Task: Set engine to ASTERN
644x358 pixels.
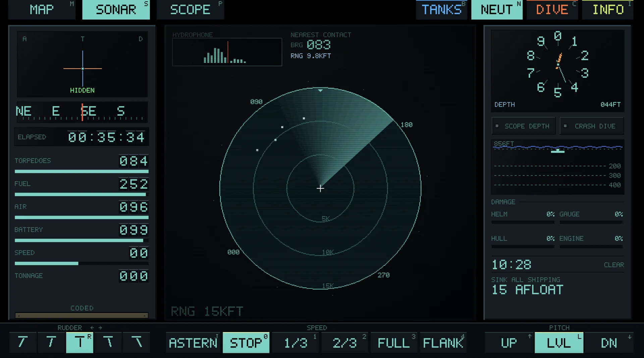Action: point(193,343)
